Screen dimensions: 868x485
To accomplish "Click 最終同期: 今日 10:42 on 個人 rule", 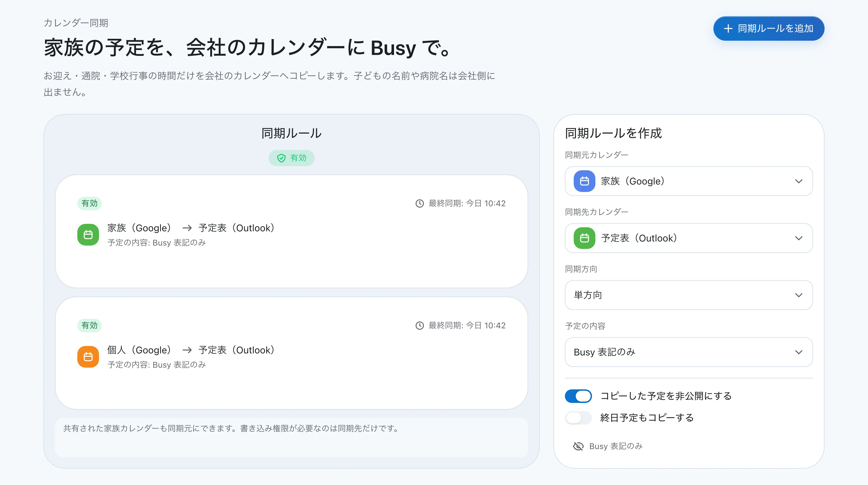I will pos(467,325).
